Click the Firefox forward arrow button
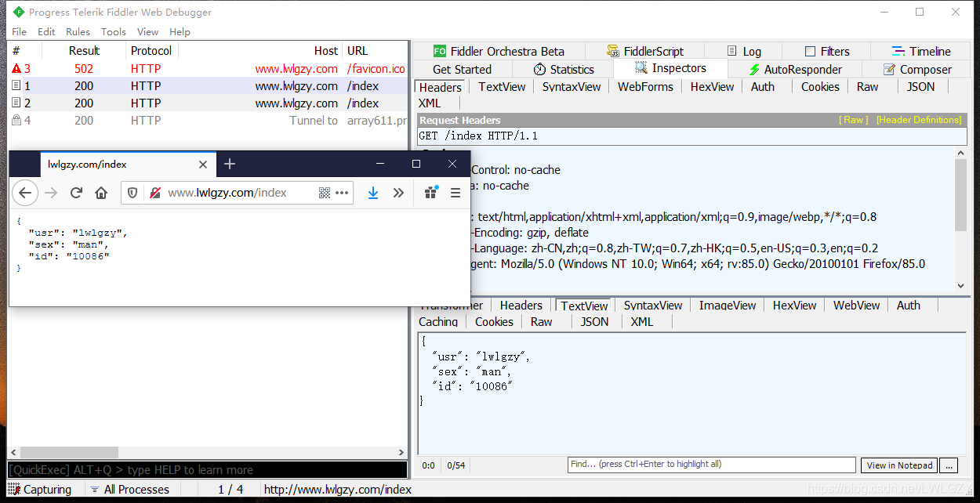980x503 pixels. [51, 193]
